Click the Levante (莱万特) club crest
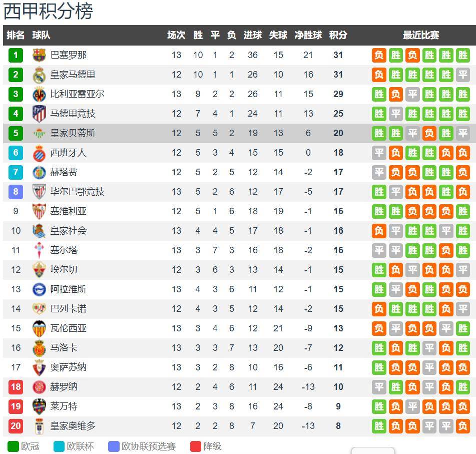The height and width of the screenshot is (454, 476). tap(39, 406)
